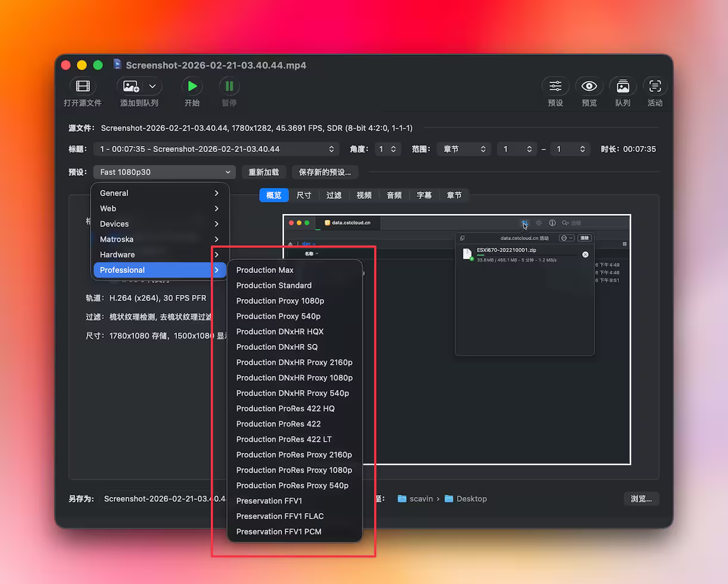The height and width of the screenshot is (584, 728).
Task: Click the 另存为 output filename field
Action: (x=161, y=499)
